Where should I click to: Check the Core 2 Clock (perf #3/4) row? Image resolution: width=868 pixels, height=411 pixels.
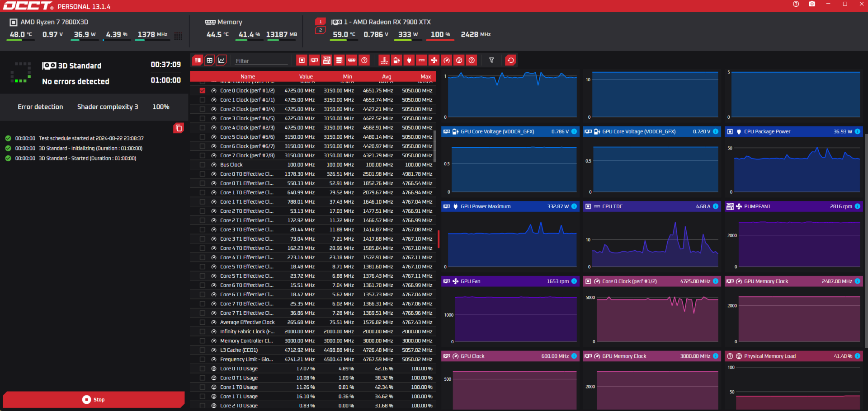click(202, 109)
